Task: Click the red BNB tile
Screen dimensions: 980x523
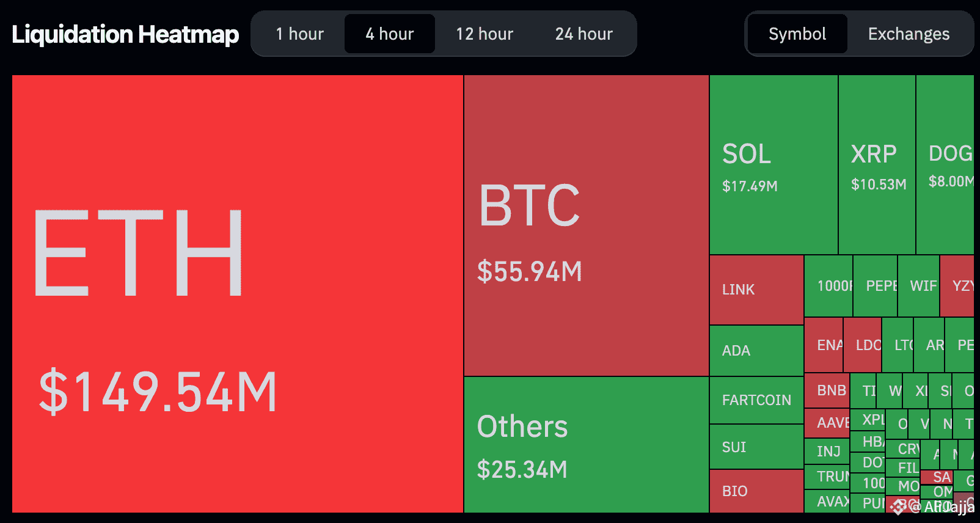Action: [827, 390]
